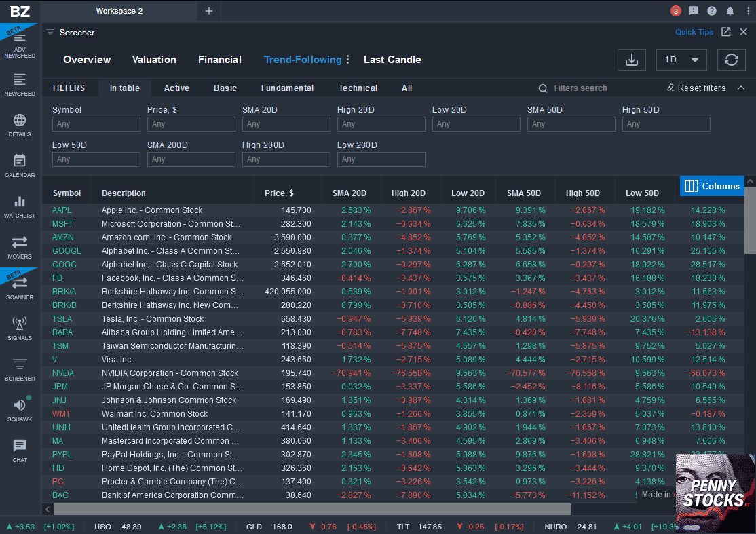756x534 pixels.
Task: Open the TSLA symbol link
Action: [x=62, y=319]
